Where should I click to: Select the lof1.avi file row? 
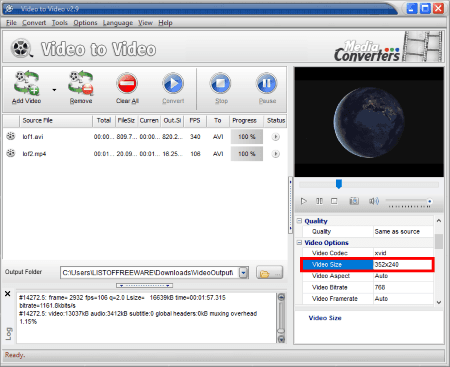[145, 137]
